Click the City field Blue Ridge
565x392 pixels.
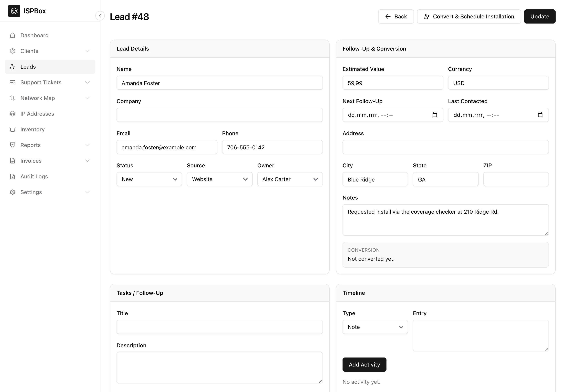point(375,179)
